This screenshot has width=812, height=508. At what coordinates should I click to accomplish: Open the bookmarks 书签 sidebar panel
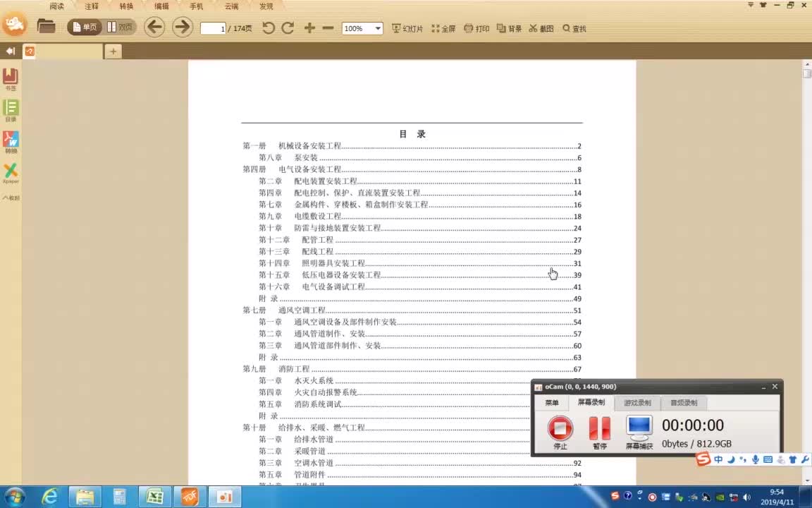(x=11, y=79)
